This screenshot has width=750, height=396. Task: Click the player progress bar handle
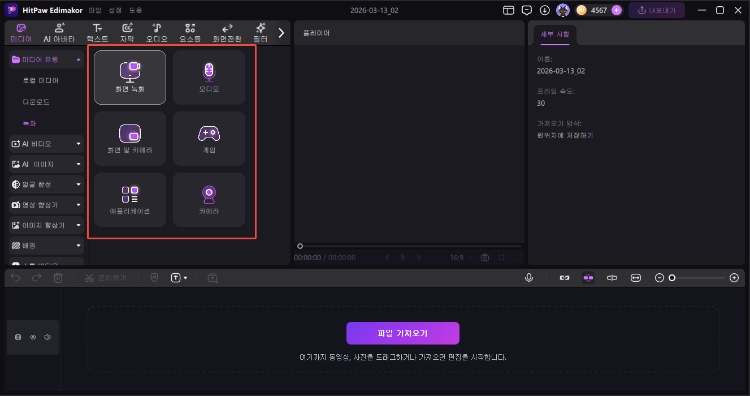(300, 246)
